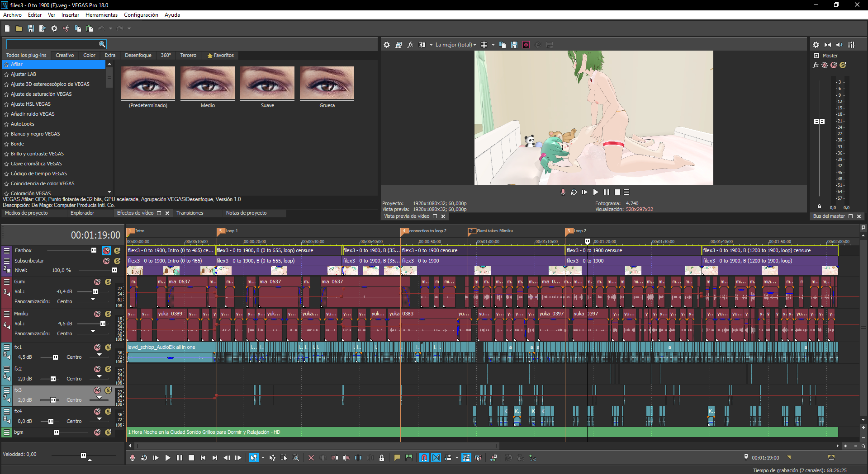Create a new project with the blank page icon

point(7,28)
